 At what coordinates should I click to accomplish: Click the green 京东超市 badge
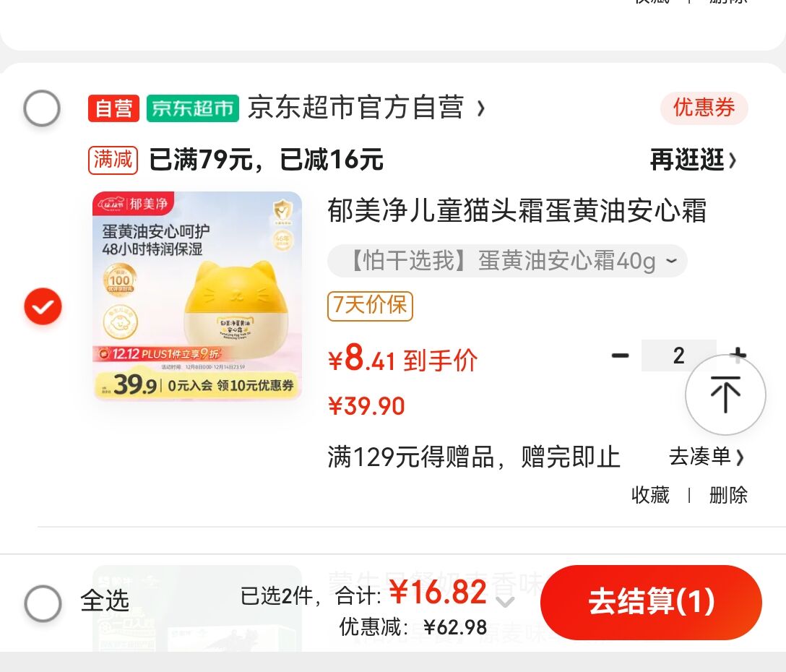192,108
